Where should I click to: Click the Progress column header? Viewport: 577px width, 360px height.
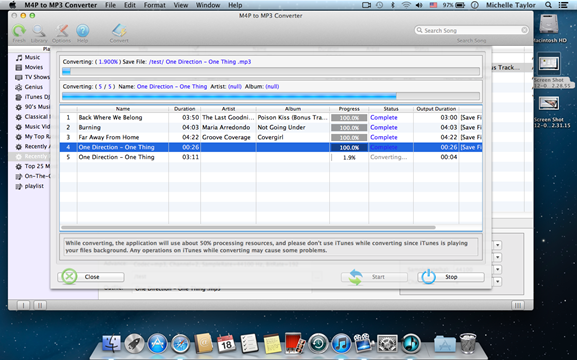pyautogui.click(x=349, y=109)
